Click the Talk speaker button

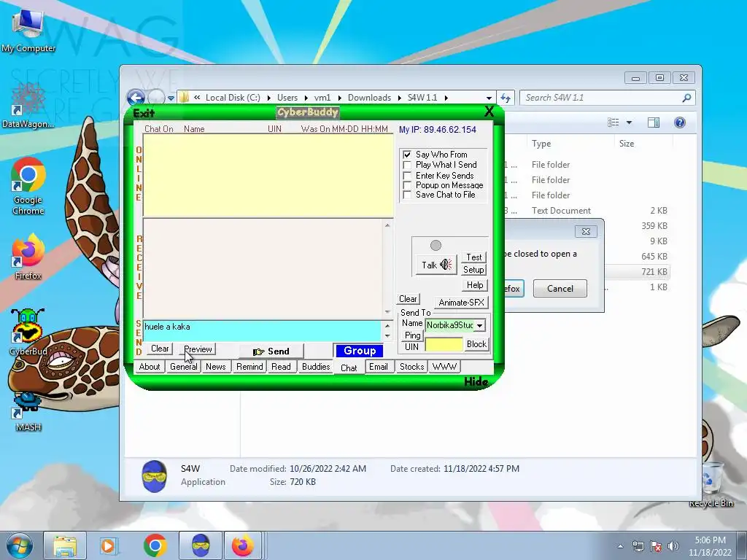tap(436, 265)
